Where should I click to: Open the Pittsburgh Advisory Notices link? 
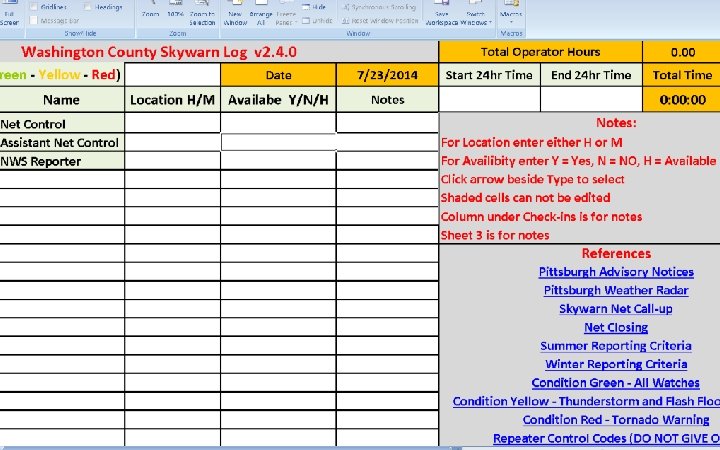coord(616,272)
